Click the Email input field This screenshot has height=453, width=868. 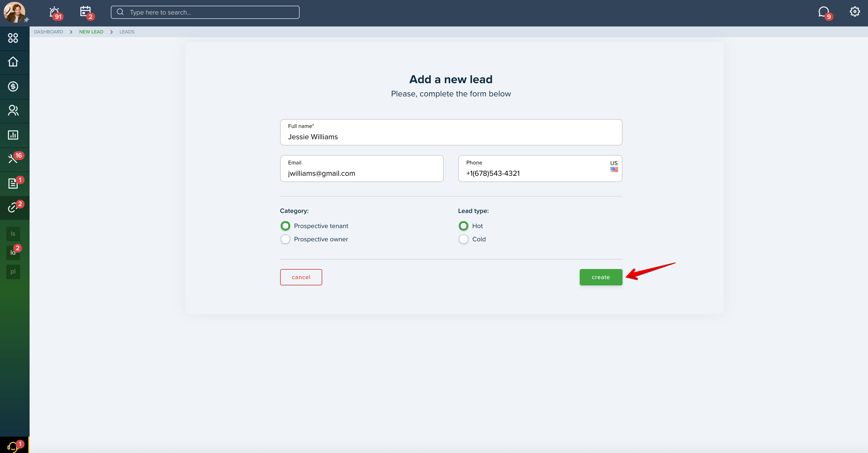pos(362,169)
